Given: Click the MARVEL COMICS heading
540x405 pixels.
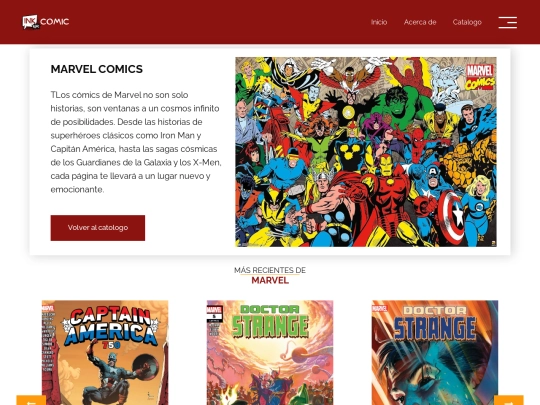Looking at the screenshot, I should 96,69.
